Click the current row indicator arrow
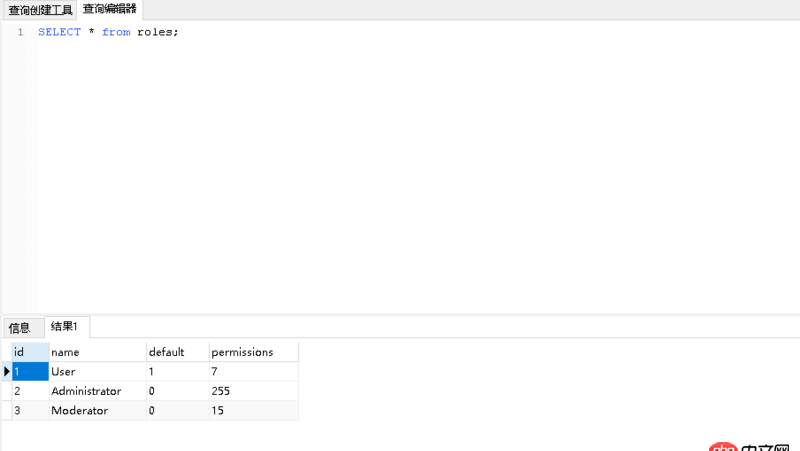Screen dimensions: 800x451 click(6, 372)
